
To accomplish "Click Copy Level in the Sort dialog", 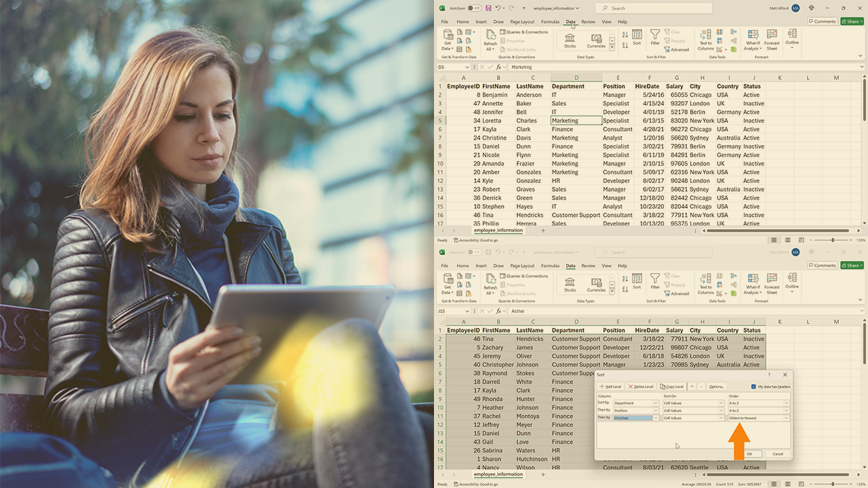I will [672, 386].
